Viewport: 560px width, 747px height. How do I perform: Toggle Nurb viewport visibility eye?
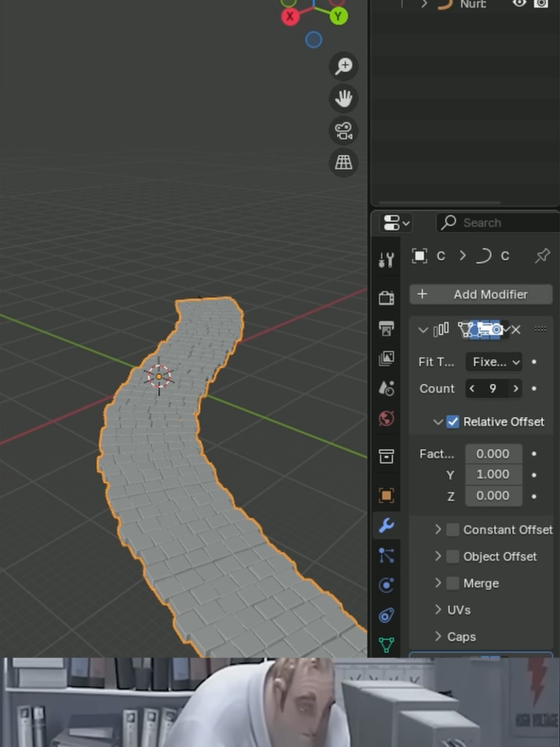click(519, 3)
